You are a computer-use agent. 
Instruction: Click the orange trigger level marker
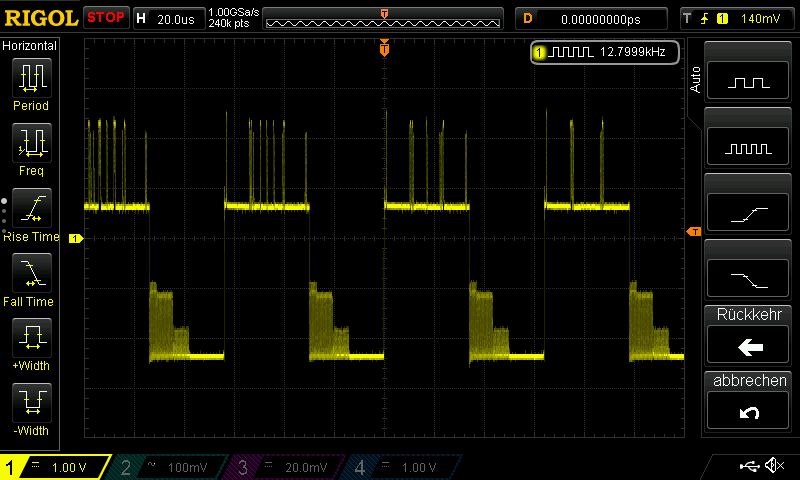coord(693,232)
